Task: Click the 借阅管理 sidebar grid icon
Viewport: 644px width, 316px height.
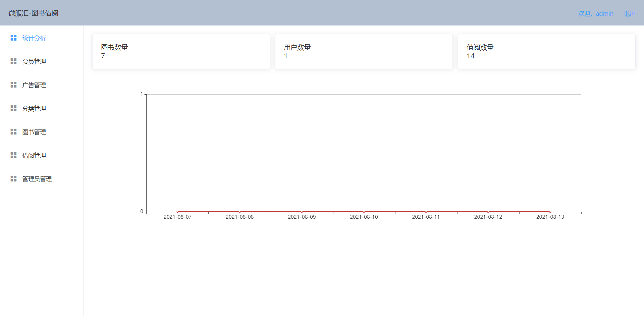Action: tap(14, 155)
